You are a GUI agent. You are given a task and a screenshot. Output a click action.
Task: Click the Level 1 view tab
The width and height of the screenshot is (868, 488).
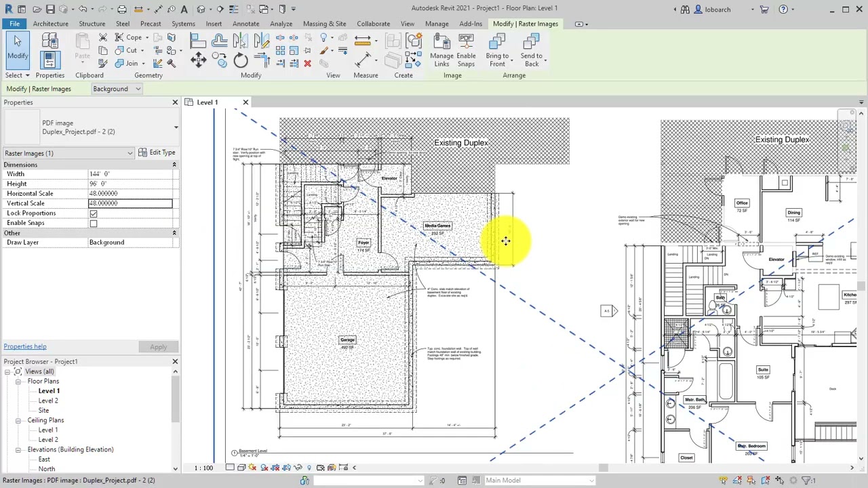coord(208,102)
